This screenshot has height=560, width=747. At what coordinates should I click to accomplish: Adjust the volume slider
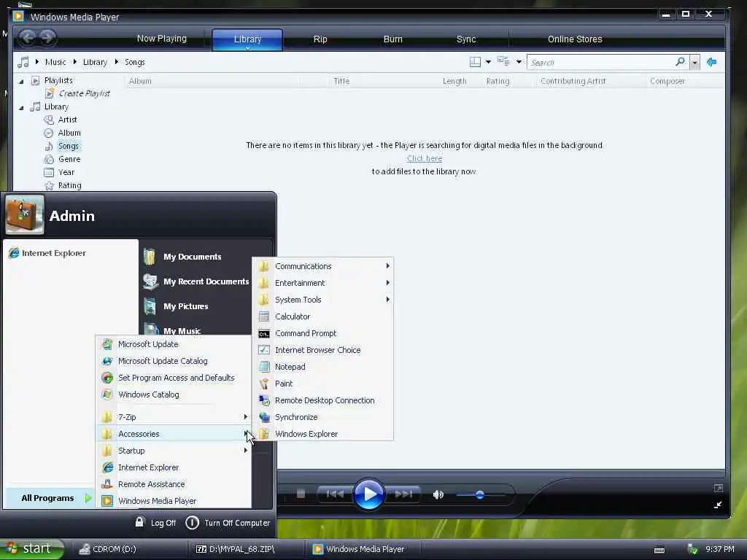(x=480, y=495)
